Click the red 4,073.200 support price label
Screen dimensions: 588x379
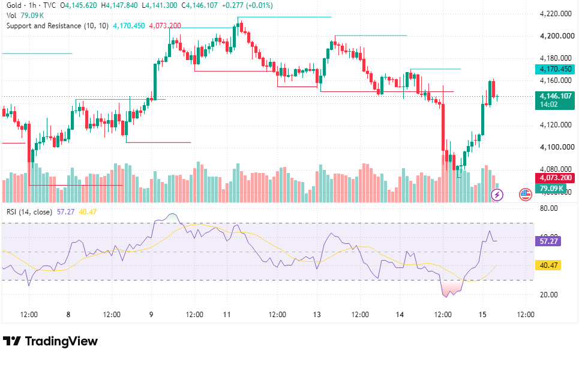(x=554, y=178)
